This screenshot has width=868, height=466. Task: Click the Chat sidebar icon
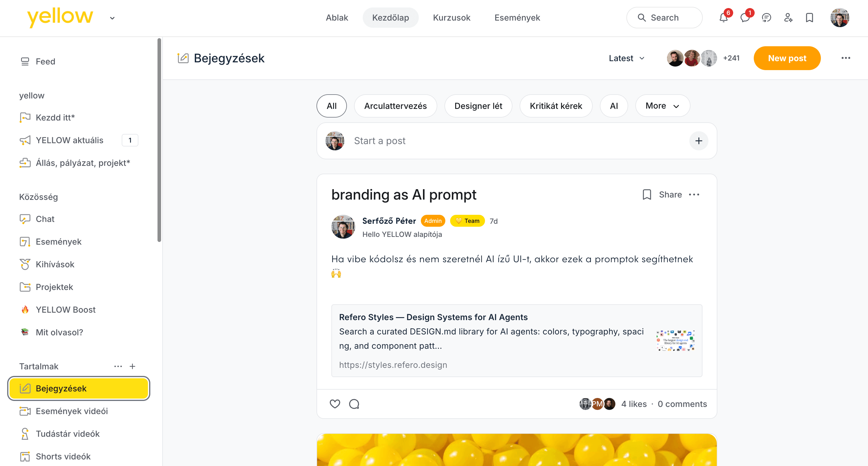[25, 219]
